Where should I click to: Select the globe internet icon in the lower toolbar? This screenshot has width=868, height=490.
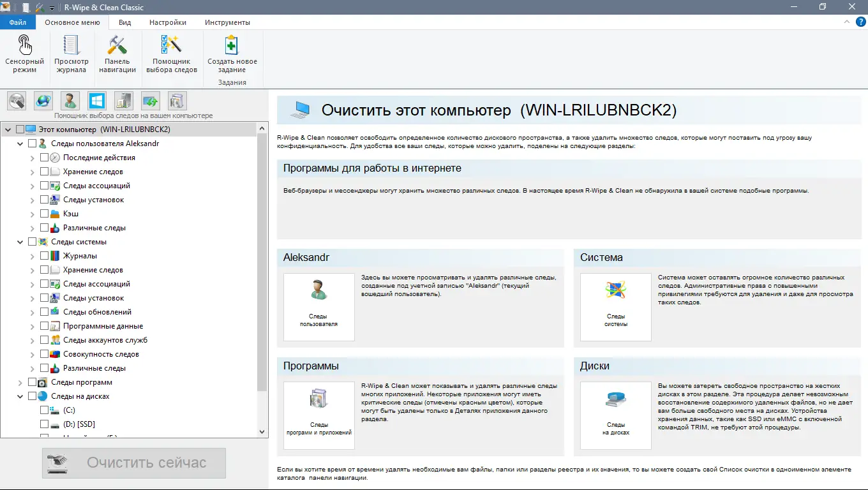[43, 101]
